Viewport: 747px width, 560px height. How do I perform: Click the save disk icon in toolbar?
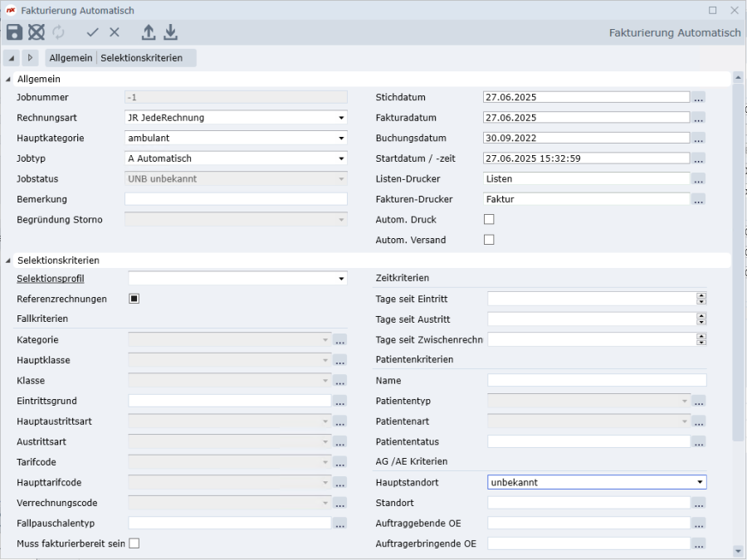click(15, 32)
